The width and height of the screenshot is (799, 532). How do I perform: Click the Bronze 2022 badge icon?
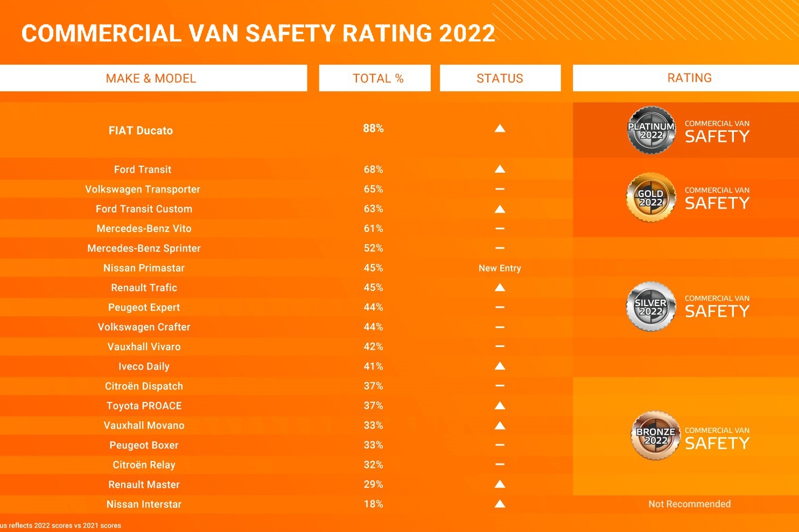click(655, 436)
